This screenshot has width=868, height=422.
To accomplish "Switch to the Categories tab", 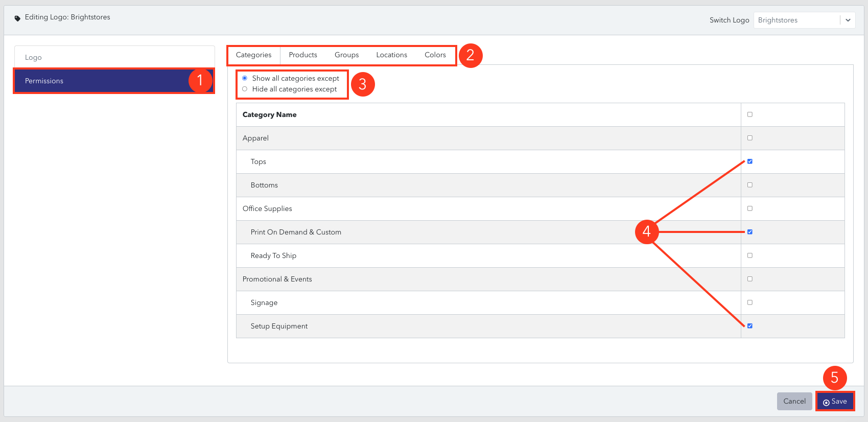I will (x=254, y=55).
